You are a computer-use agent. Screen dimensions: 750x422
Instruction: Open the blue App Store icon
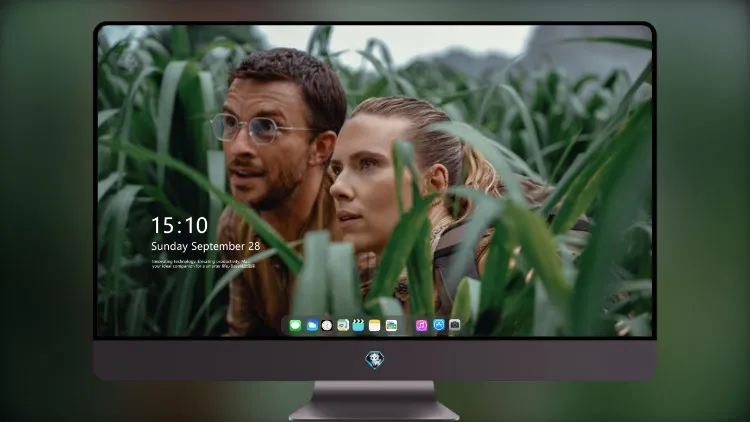coord(439,325)
